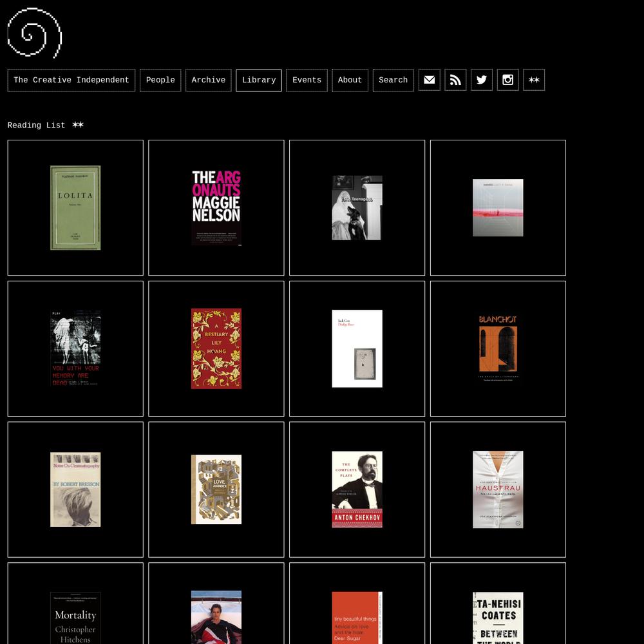Open A Bestiary by Lily Hoang
644x644 pixels.
pyautogui.click(x=216, y=348)
